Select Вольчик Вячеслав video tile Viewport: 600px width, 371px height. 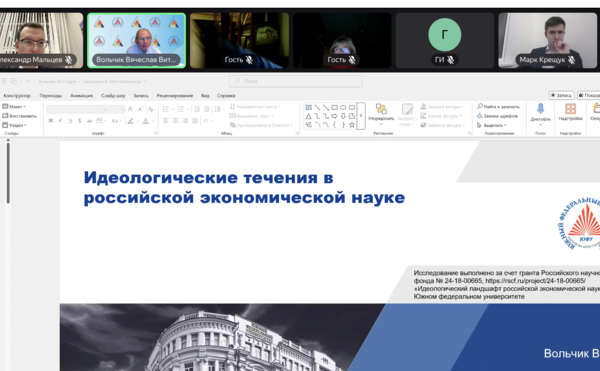137,41
